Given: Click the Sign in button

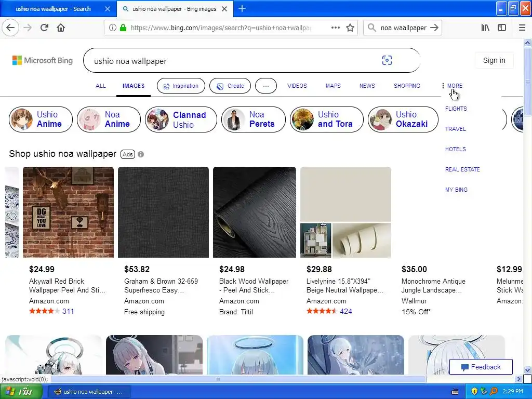Looking at the screenshot, I should coord(494,60).
